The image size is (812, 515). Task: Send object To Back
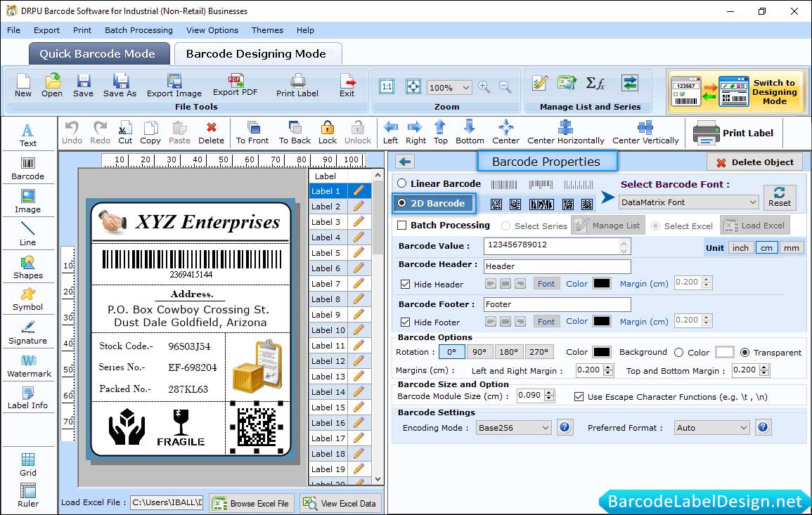[295, 133]
